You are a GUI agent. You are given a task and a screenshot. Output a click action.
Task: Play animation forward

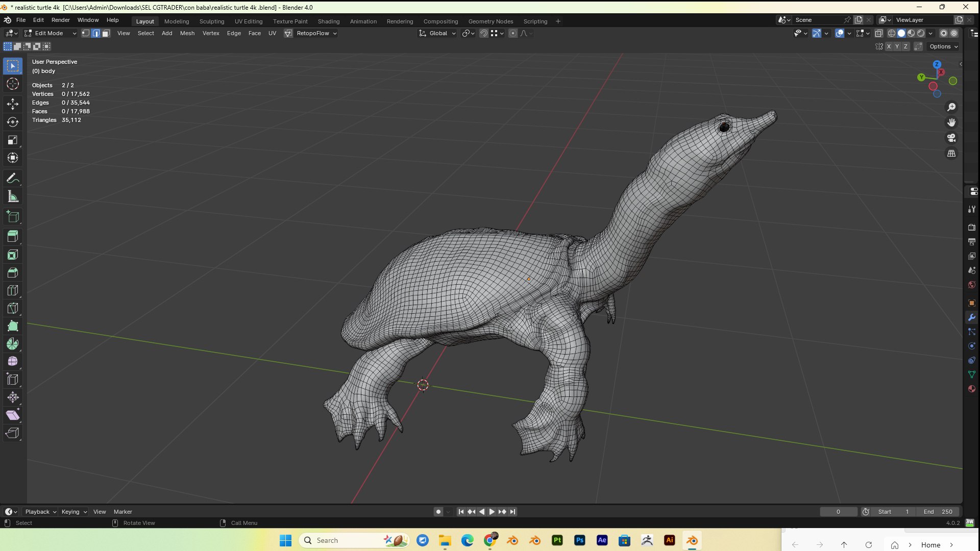[492, 512]
